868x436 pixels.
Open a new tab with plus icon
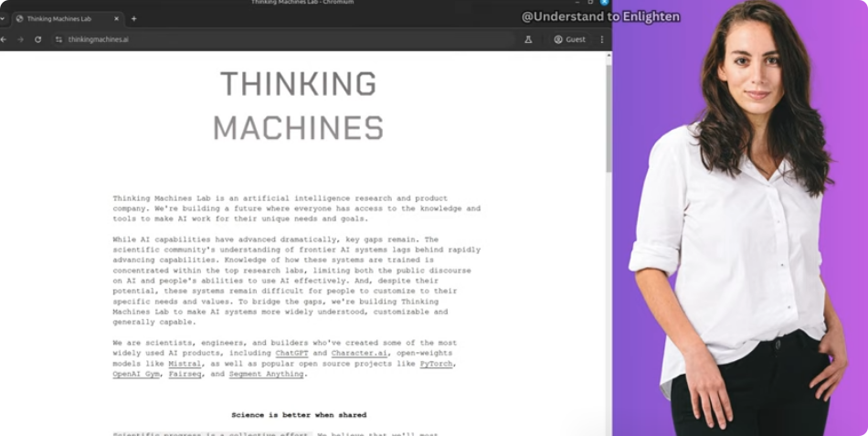tap(133, 18)
